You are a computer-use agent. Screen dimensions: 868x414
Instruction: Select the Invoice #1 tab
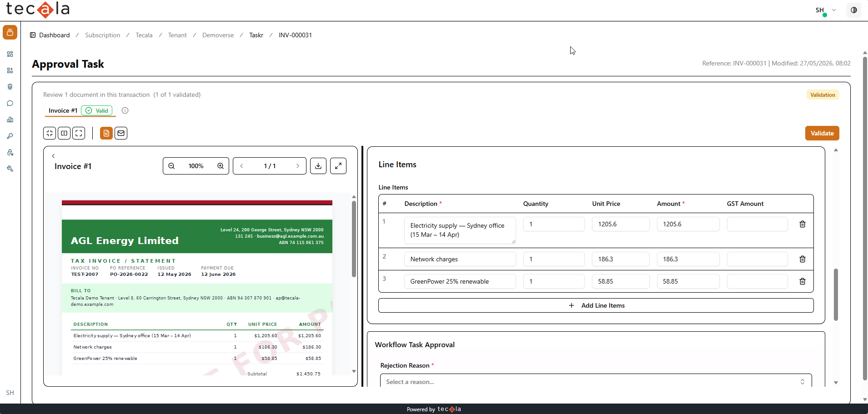pyautogui.click(x=80, y=110)
